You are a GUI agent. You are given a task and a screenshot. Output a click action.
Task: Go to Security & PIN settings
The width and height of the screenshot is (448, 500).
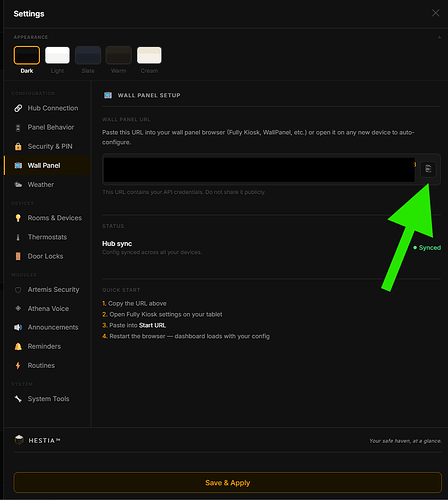pos(47,147)
